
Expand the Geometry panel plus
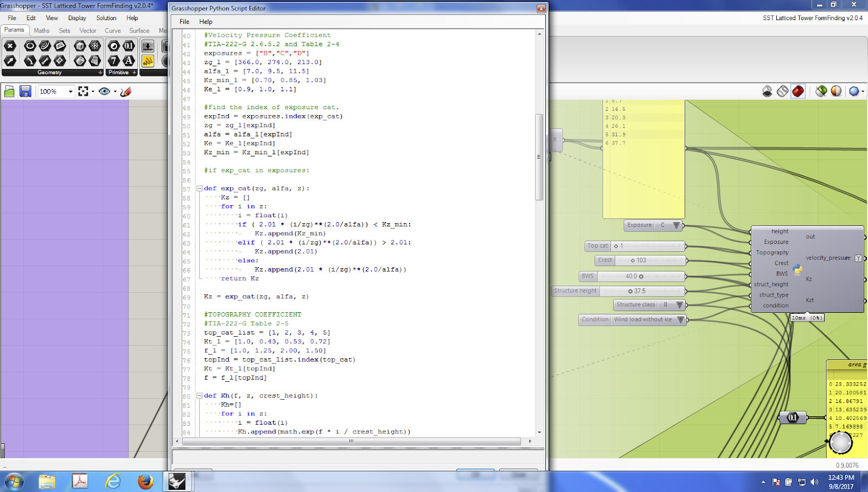100,72
